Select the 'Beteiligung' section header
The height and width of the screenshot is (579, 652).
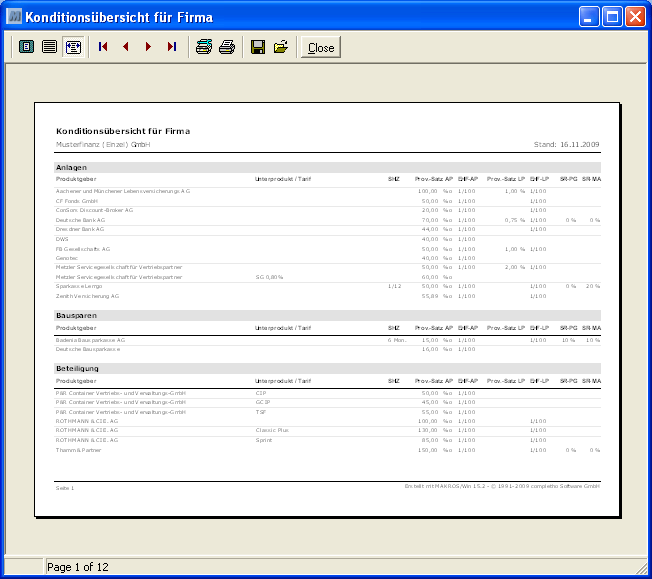coord(327,369)
